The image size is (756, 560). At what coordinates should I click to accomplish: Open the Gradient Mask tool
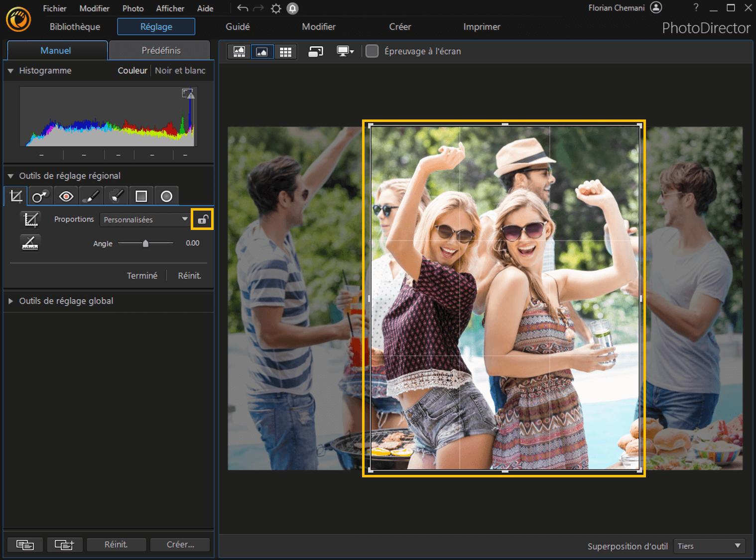pos(141,196)
